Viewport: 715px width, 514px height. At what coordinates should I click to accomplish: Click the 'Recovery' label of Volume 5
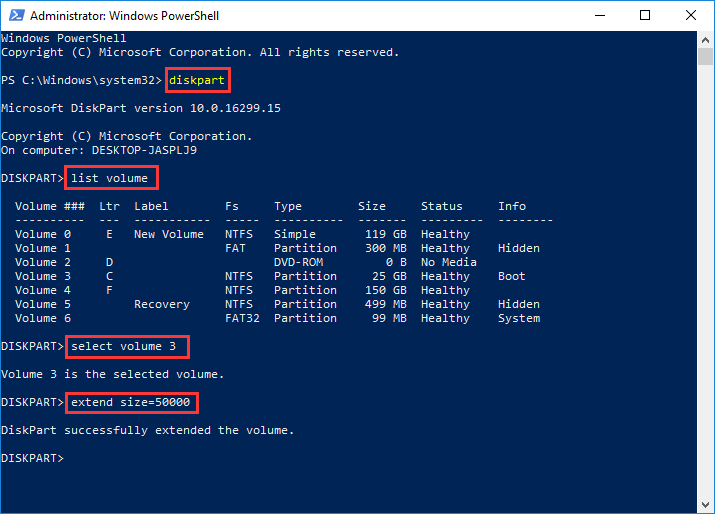point(161,304)
